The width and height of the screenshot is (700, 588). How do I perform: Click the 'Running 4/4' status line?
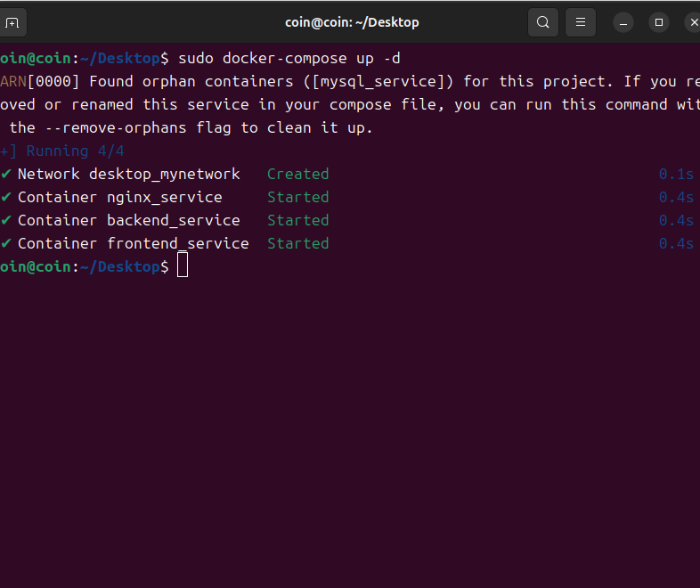[75, 151]
